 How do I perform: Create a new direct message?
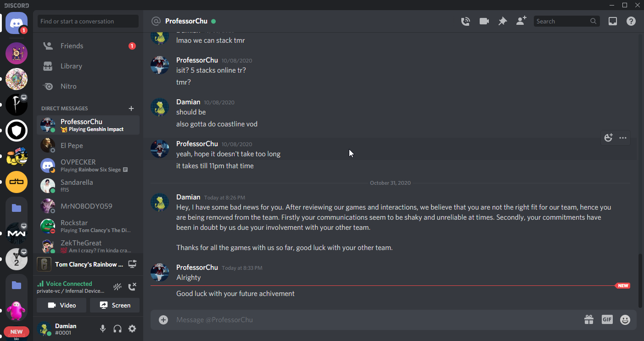click(131, 108)
